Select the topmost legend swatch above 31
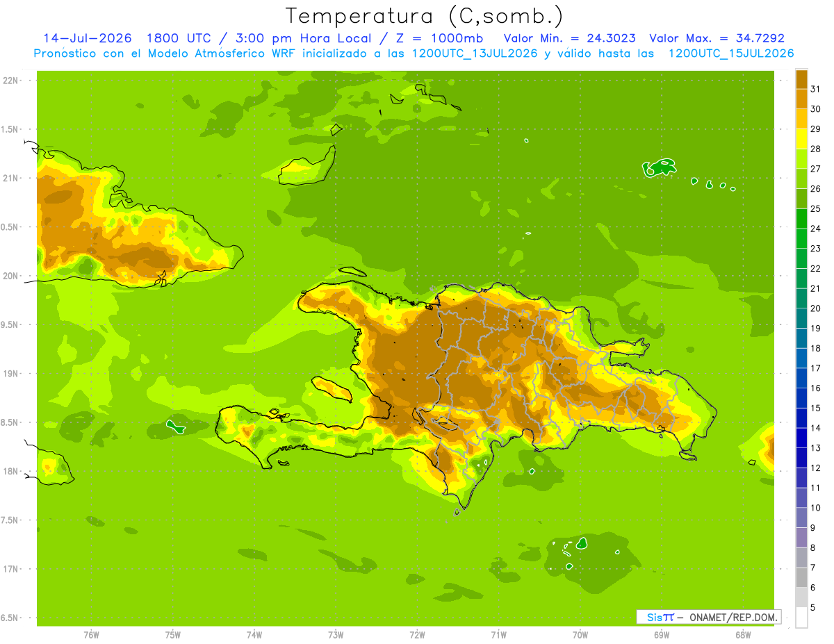 [801, 79]
